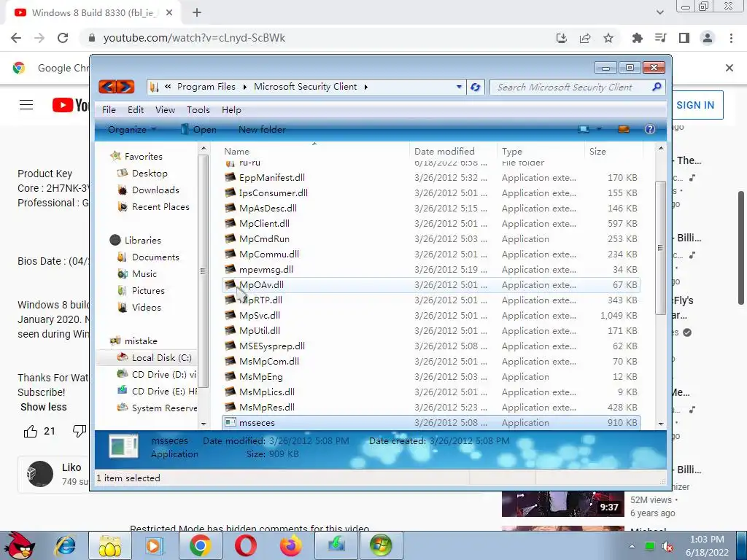Open the address bar history dropdown
747x560 pixels.
(x=459, y=87)
